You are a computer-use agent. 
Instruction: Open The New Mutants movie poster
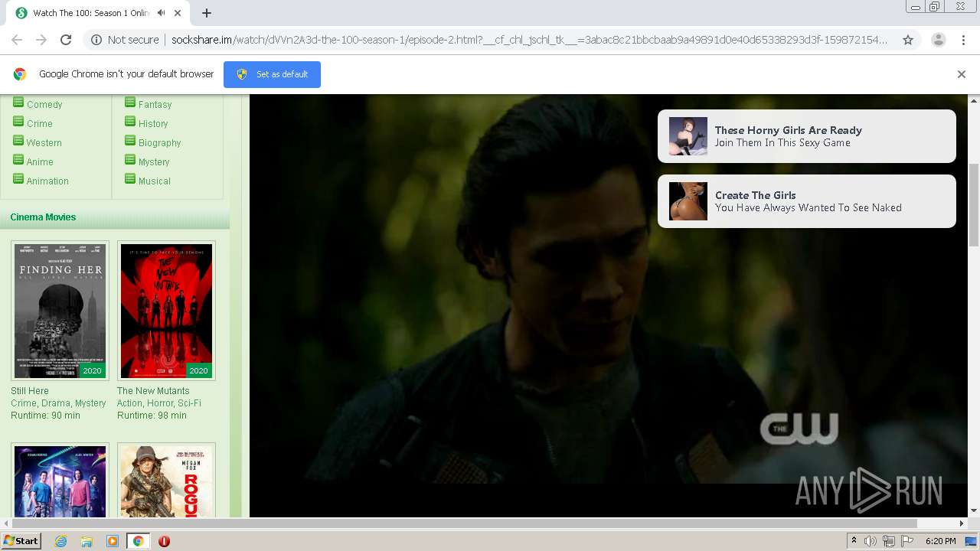tap(166, 311)
